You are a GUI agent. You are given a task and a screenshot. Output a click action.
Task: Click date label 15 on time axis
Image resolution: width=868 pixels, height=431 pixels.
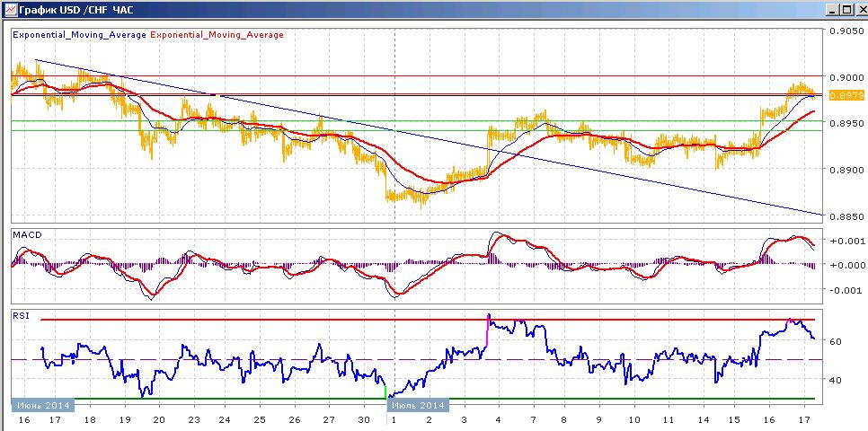pos(736,419)
